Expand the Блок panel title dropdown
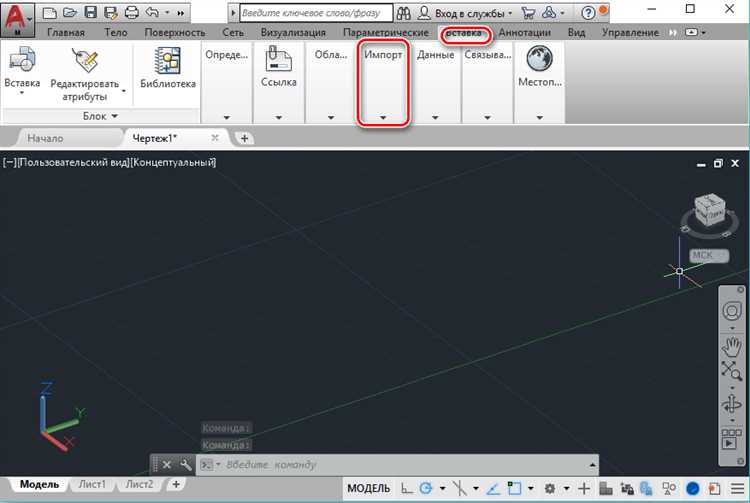 click(100, 116)
